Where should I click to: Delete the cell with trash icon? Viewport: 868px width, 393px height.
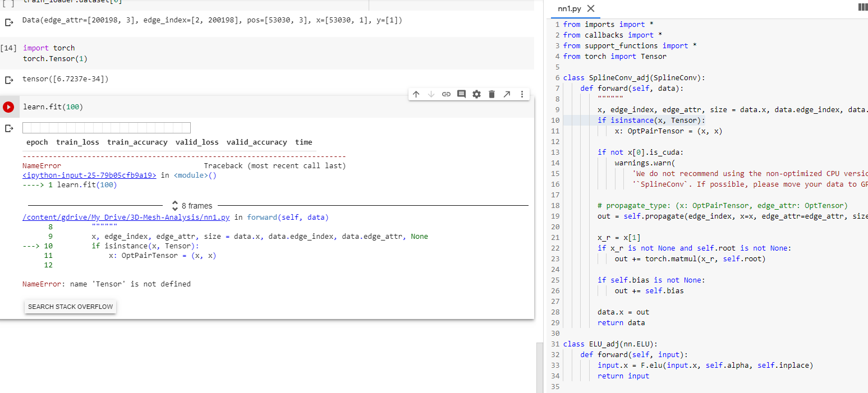point(492,94)
